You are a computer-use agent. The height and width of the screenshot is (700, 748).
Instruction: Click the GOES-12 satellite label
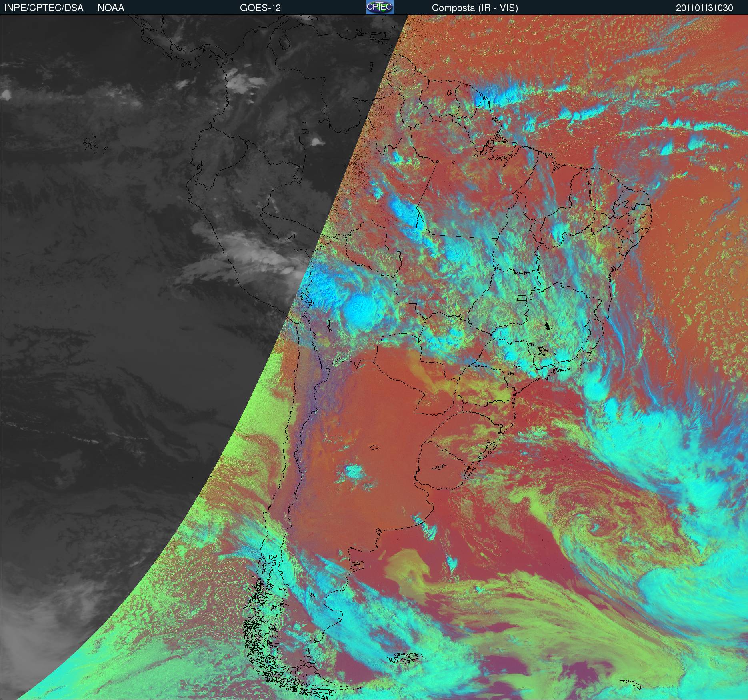(260, 8)
